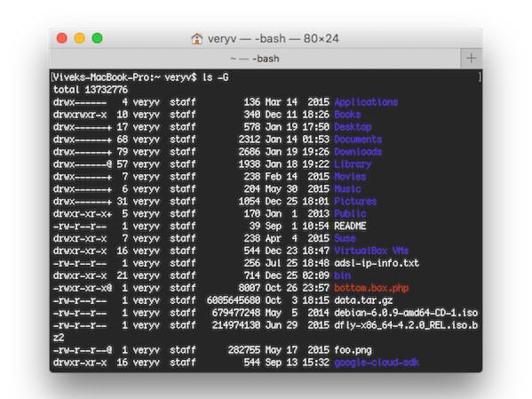Click the 'total 13732776' line
Image resolution: width=532 pixels, height=399 pixels.
pyautogui.click(x=91, y=90)
